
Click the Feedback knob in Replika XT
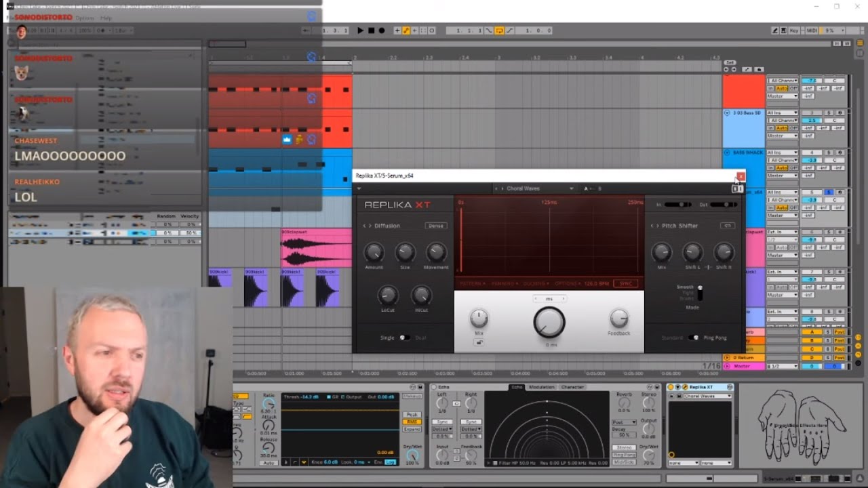[x=618, y=318]
